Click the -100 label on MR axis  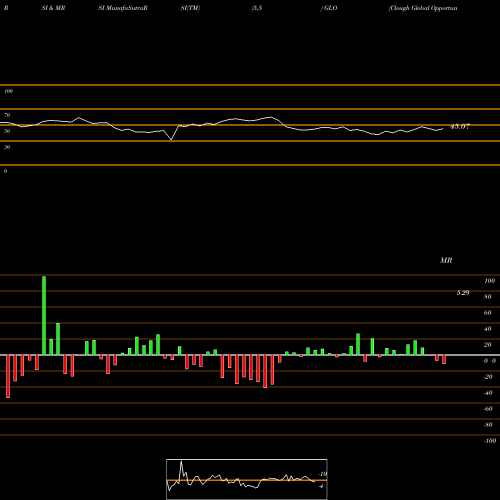[490, 441]
